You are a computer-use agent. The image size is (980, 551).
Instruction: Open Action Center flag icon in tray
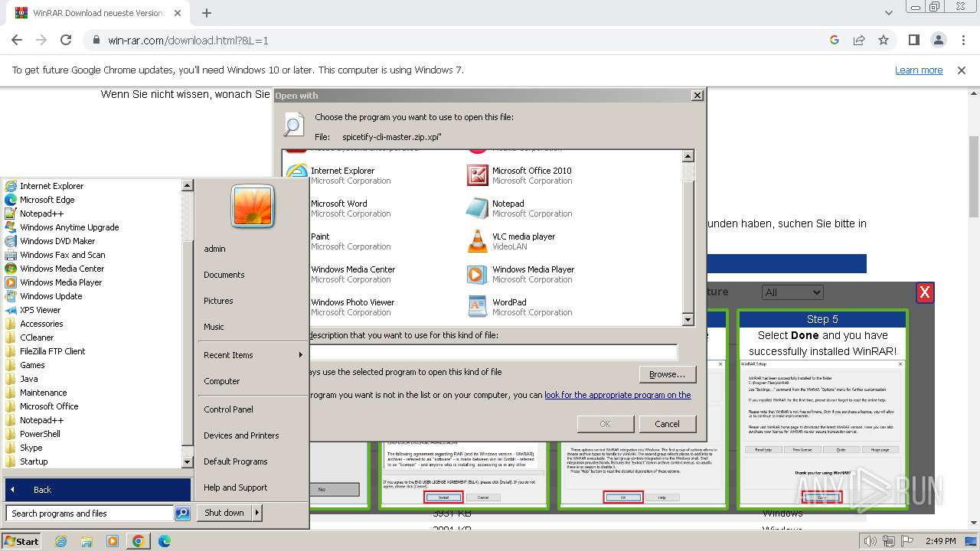pyautogui.click(x=906, y=541)
